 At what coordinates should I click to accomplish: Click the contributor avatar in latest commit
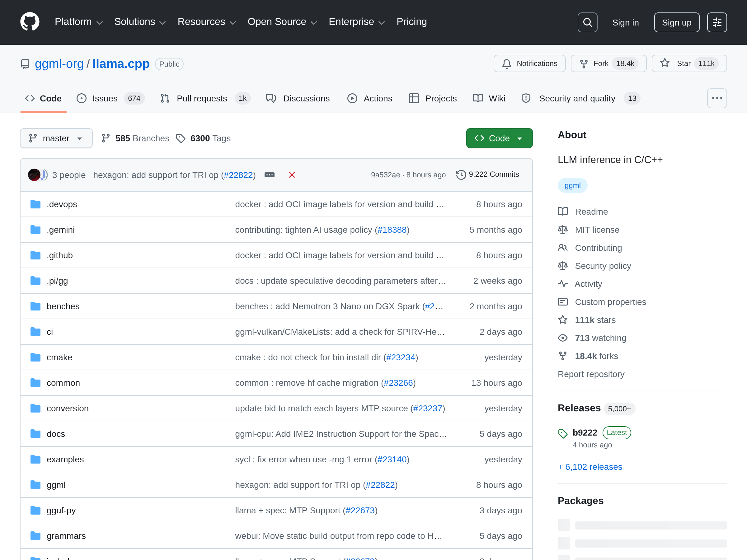35,175
